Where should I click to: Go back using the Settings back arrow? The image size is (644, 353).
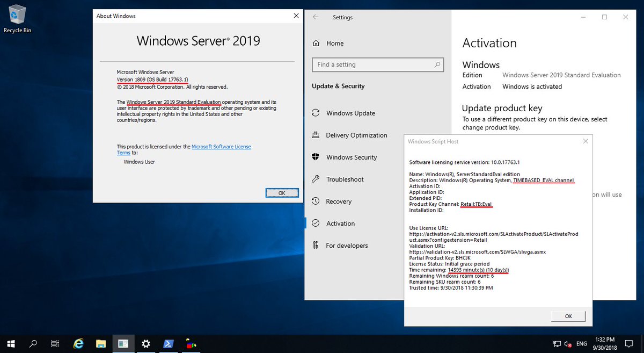point(316,17)
